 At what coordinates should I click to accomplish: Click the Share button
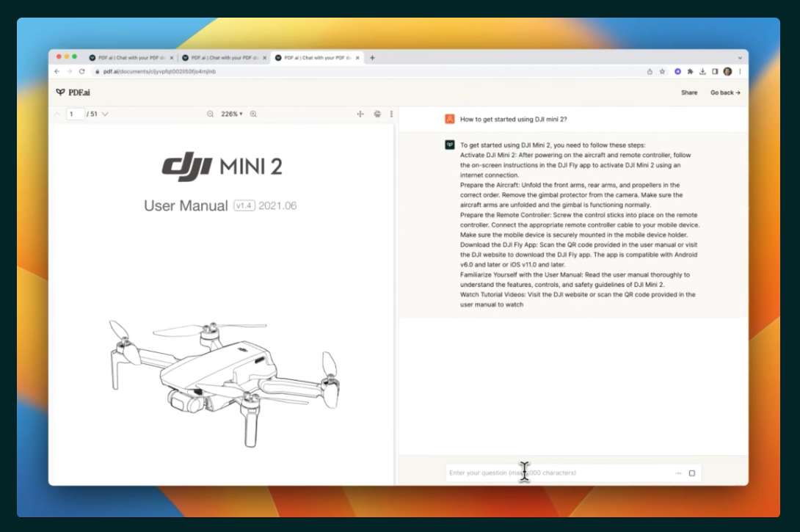point(688,92)
